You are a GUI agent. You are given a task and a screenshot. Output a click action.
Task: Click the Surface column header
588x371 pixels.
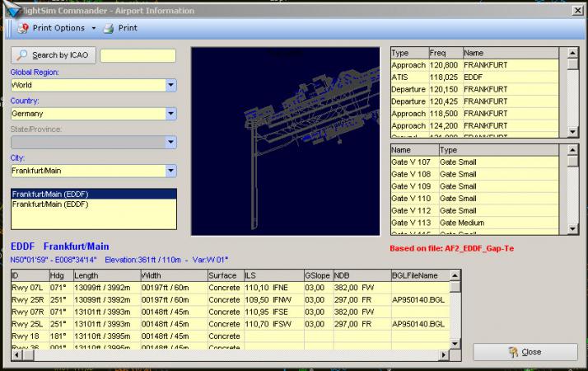click(x=226, y=275)
